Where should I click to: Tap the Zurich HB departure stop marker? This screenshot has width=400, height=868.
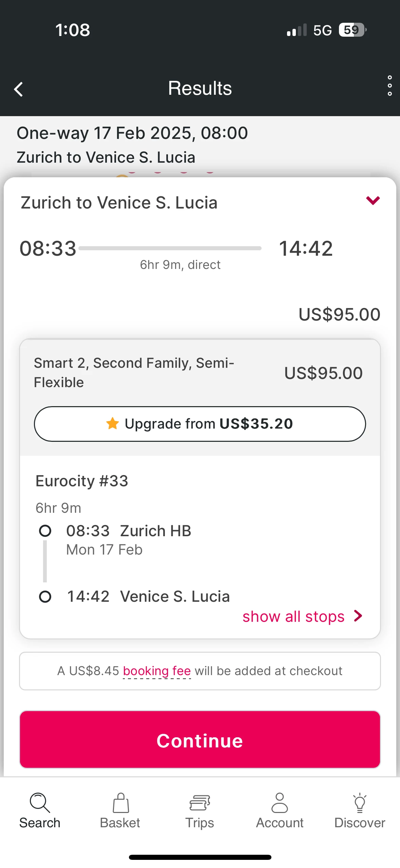tap(45, 531)
